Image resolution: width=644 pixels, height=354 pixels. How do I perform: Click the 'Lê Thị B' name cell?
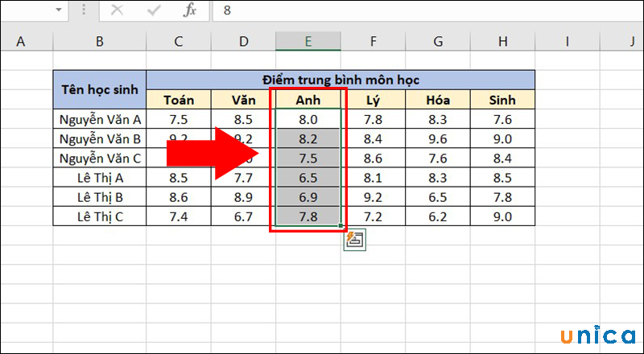[x=100, y=197]
